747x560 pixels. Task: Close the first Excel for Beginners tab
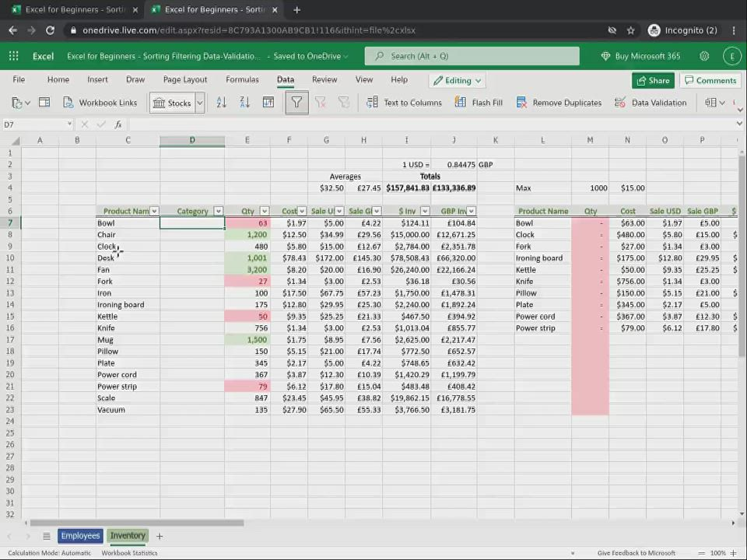tap(135, 9)
